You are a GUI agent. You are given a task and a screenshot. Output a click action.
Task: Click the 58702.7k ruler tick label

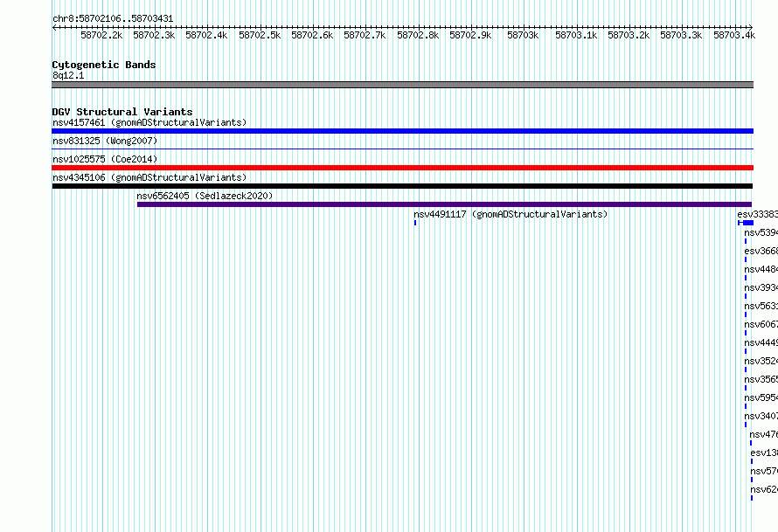[x=365, y=35]
